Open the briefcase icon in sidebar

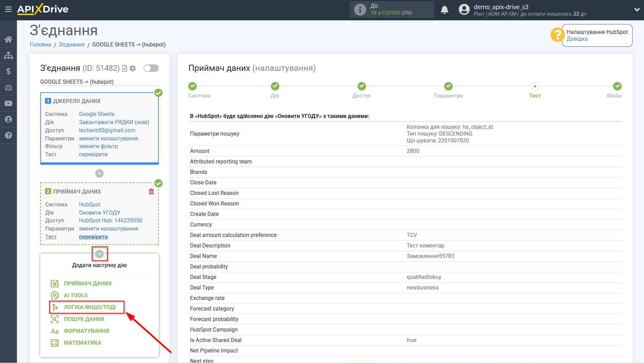pos(8,87)
